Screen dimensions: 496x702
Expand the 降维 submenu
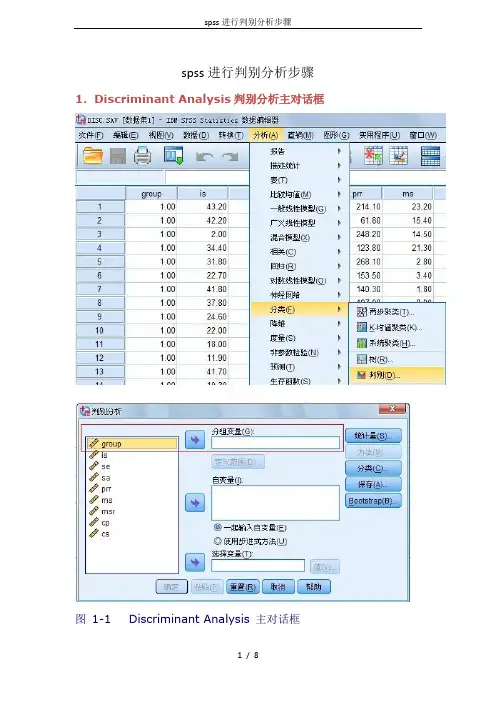(x=299, y=323)
